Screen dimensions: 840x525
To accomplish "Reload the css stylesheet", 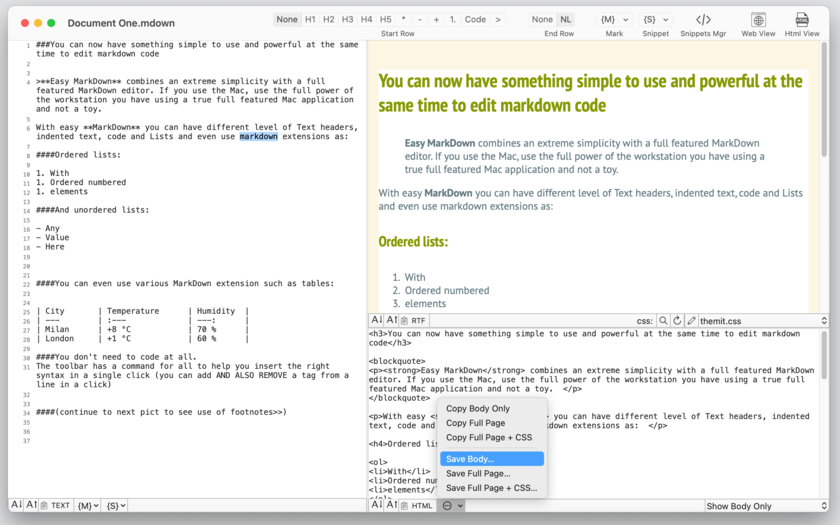I will [x=677, y=320].
